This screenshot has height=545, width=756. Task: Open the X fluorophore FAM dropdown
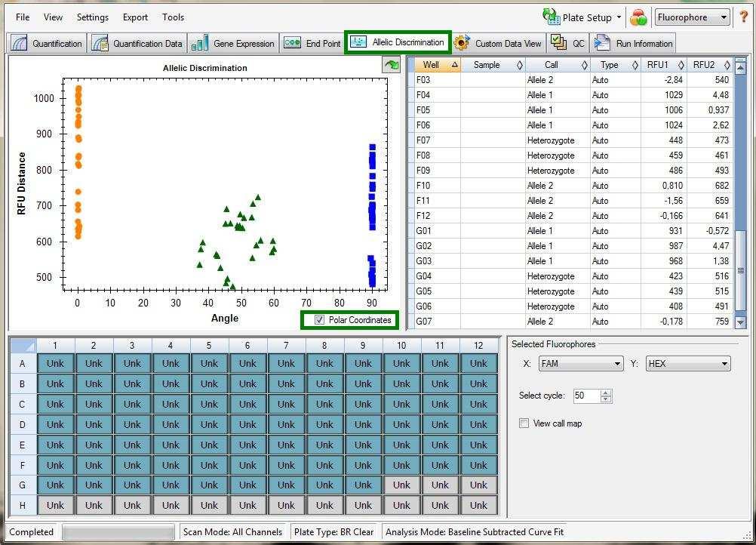tap(580, 364)
